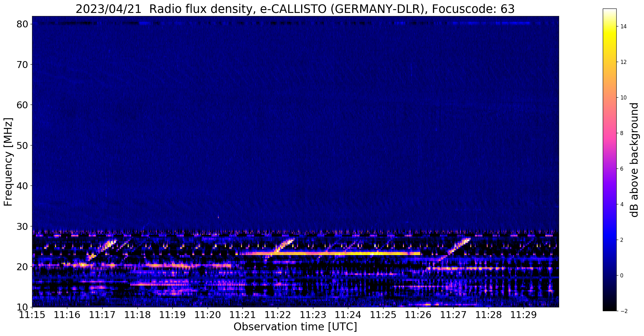This screenshot has width=644, height=336.
Task: Click the colorbar tick label 2
Action: coord(621,240)
